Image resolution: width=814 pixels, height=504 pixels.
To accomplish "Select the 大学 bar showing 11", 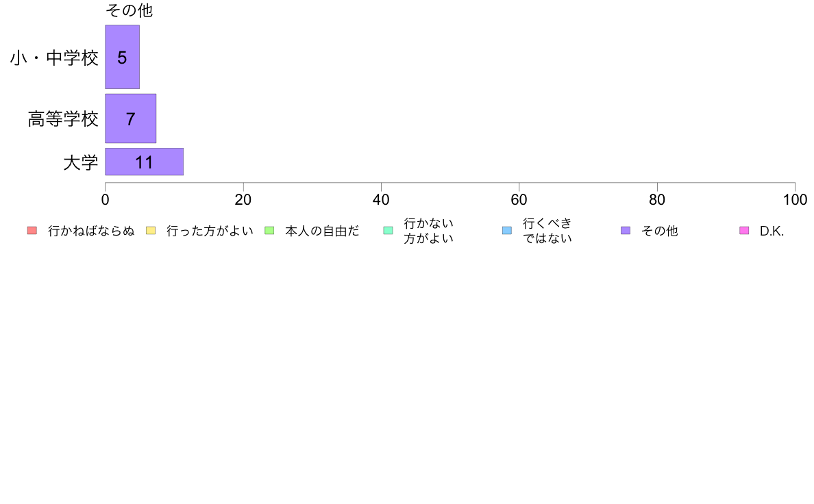I will coord(145,162).
